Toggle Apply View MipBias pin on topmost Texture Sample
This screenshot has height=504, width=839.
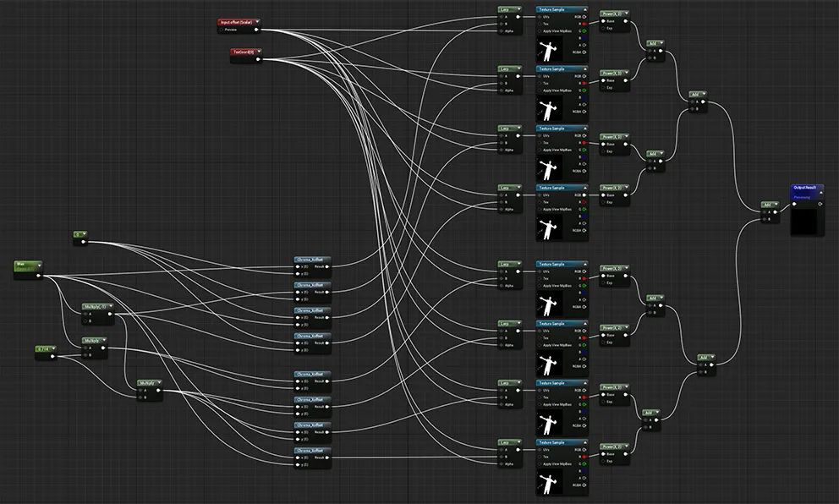click(x=540, y=31)
